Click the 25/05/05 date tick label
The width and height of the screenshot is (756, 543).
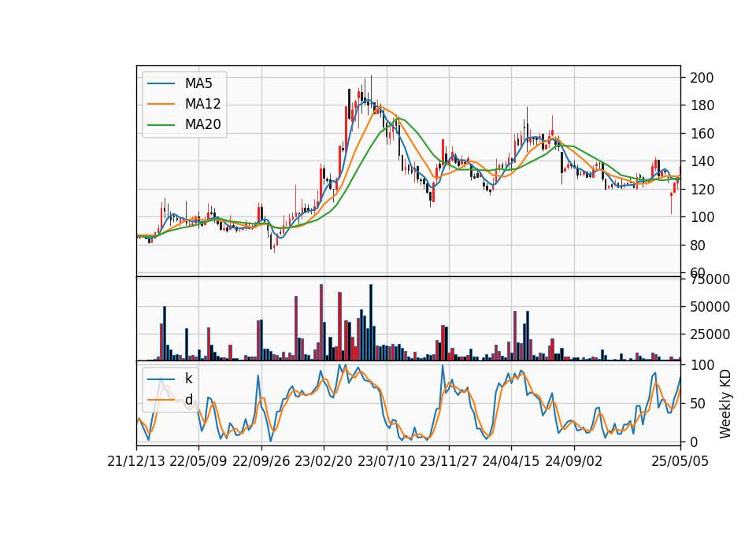680,461
